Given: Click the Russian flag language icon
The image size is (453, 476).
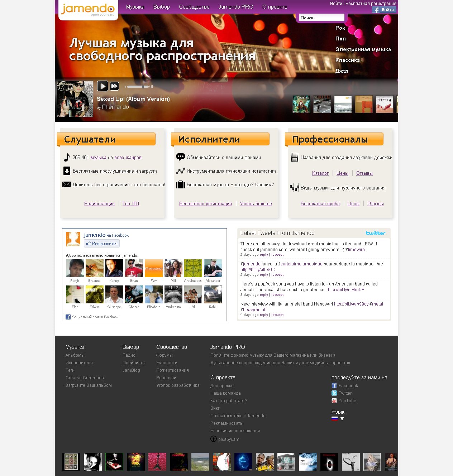Looking at the screenshot, I should click(x=335, y=419).
